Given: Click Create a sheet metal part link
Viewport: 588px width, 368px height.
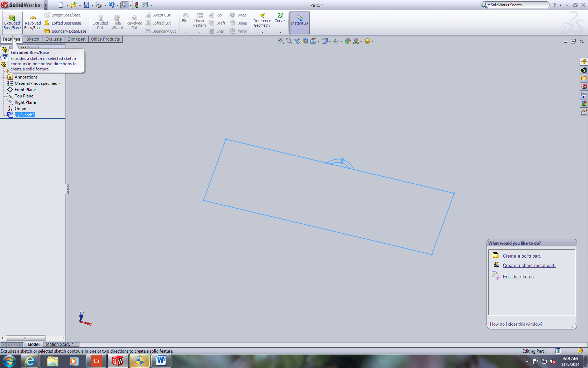Looking at the screenshot, I should coord(529,265).
